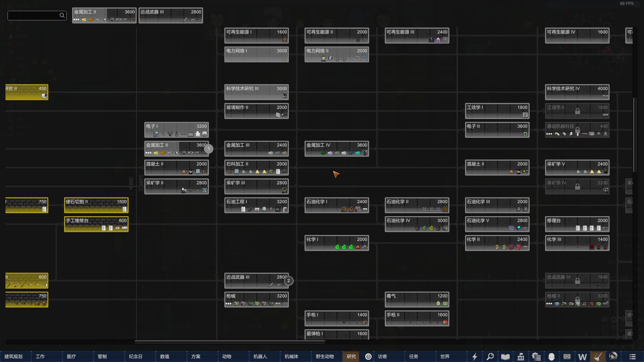The height and width of the screenshot is (362, 644).
Task: Open the magnifying glass search icon in bottom bar
Action: (x=490, y=357)
